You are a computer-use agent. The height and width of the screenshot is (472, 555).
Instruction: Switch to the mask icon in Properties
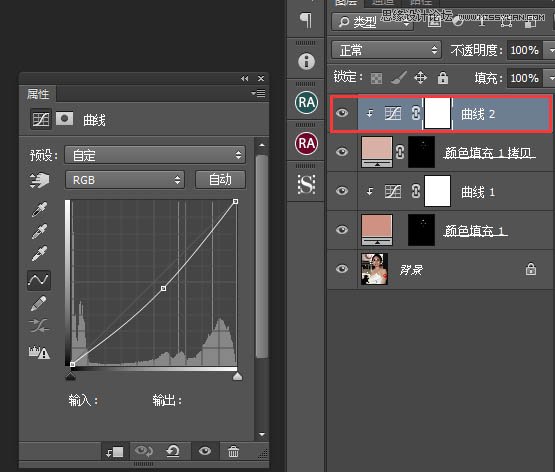point(64,119)
